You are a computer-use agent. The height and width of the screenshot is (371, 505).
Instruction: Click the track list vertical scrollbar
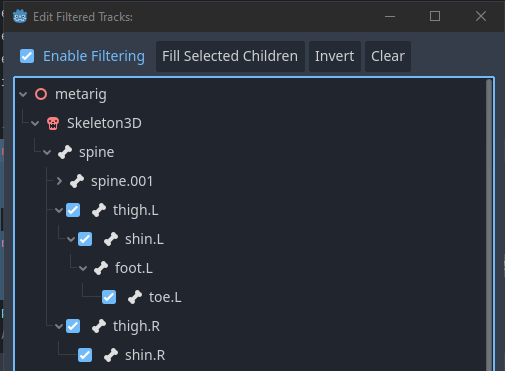coord(489,225)
